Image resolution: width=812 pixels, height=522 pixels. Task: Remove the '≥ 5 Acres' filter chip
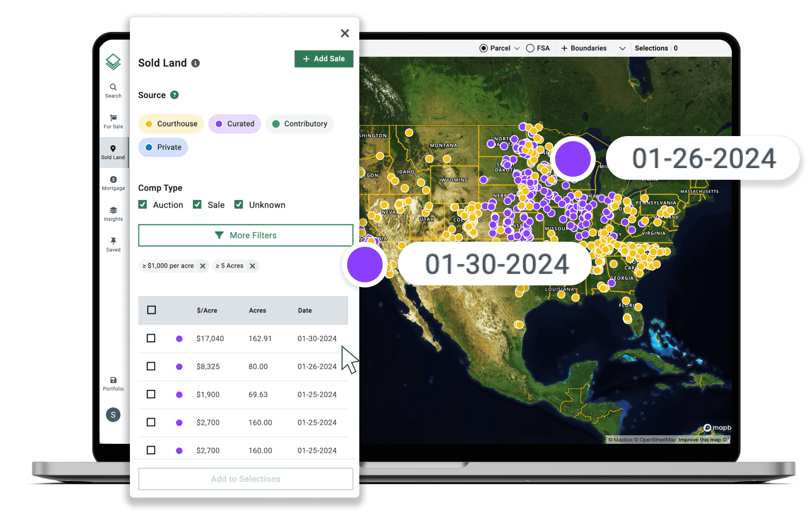click(x=253, y=266)
